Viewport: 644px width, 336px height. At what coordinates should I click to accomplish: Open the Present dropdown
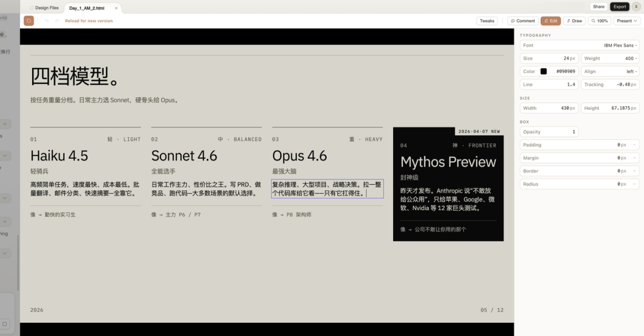click(627, 21)
